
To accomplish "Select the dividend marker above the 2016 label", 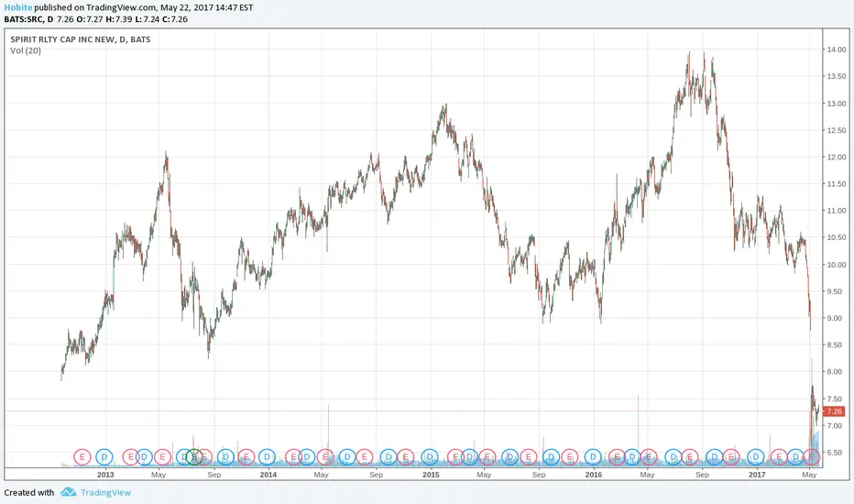I will pos(593,456).
